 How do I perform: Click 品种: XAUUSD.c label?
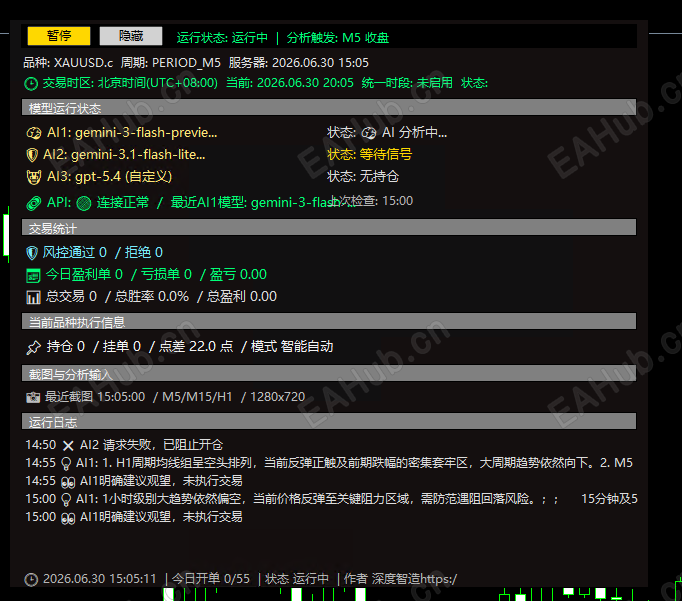[68, 63]
